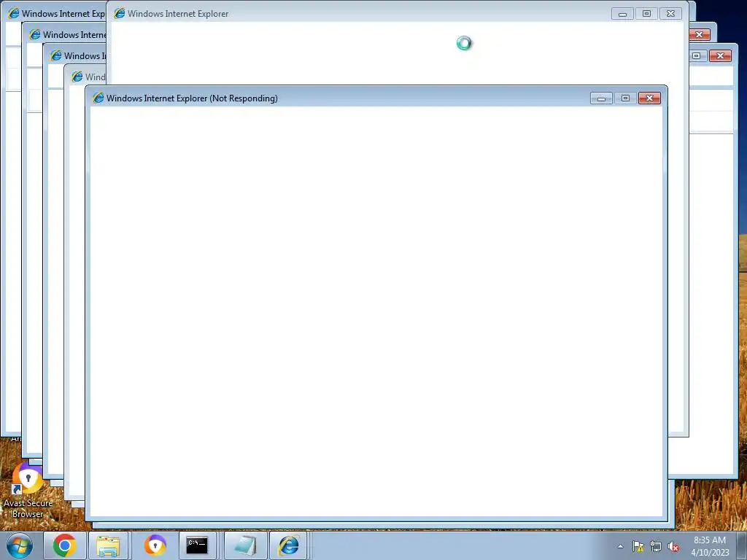This screenshot has height=560, width=747.
Task: Minimize the loading Internet Explorer window
Action: tap(622, 14)
